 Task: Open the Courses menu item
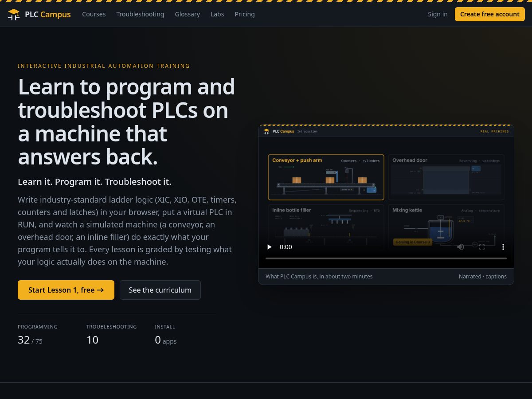tap(94, 14)
